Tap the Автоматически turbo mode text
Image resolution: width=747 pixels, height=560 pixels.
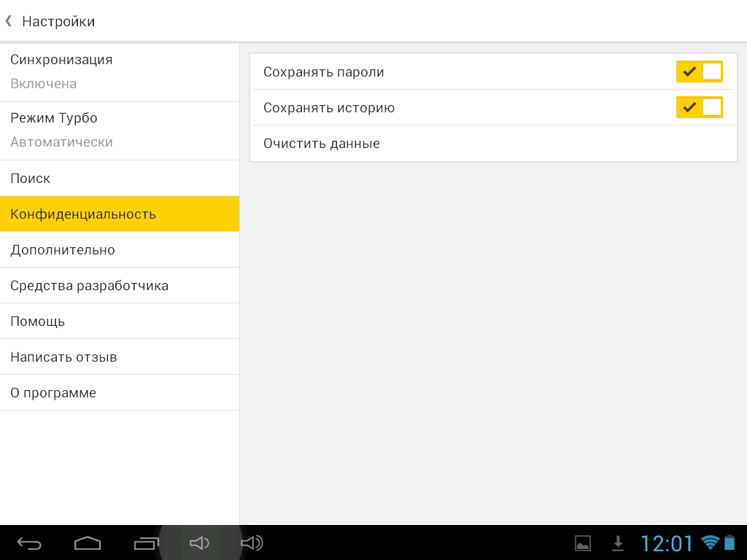[61, 142]
